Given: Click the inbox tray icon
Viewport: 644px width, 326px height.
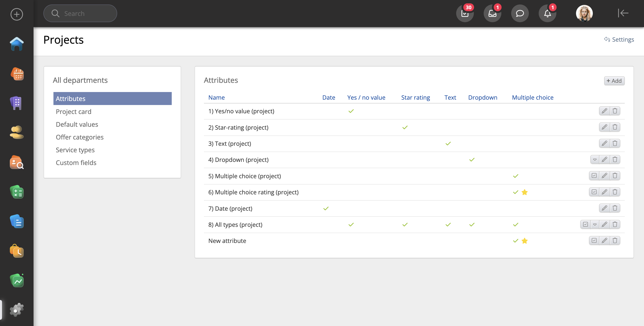Looking at the screenshot, I should [x=492, y=13].
